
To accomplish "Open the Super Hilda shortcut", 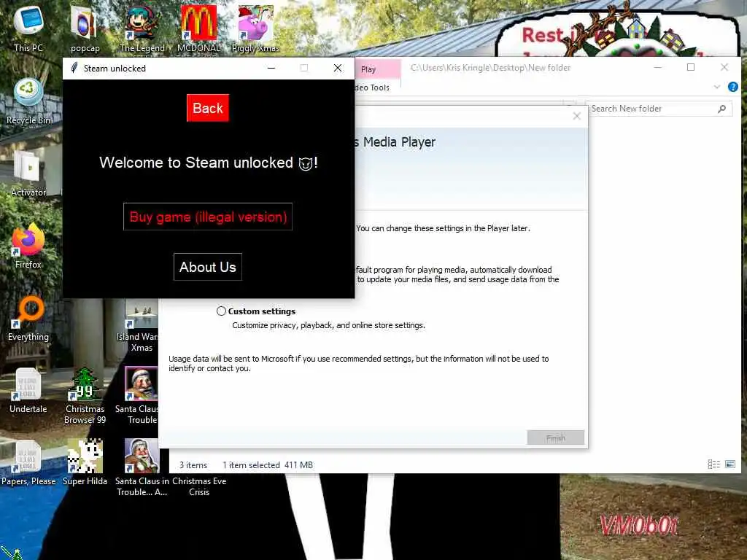I will pyautogui.click(x=85, y=463).
